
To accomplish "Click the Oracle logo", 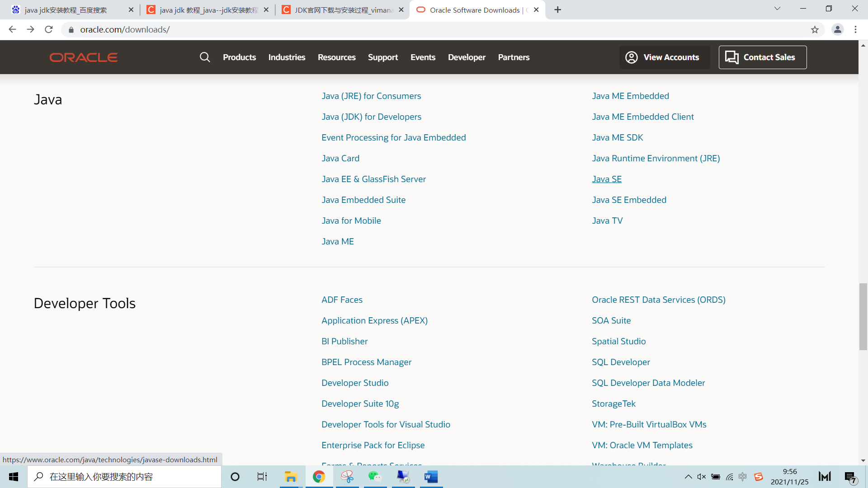I will (x=84, y=57).
